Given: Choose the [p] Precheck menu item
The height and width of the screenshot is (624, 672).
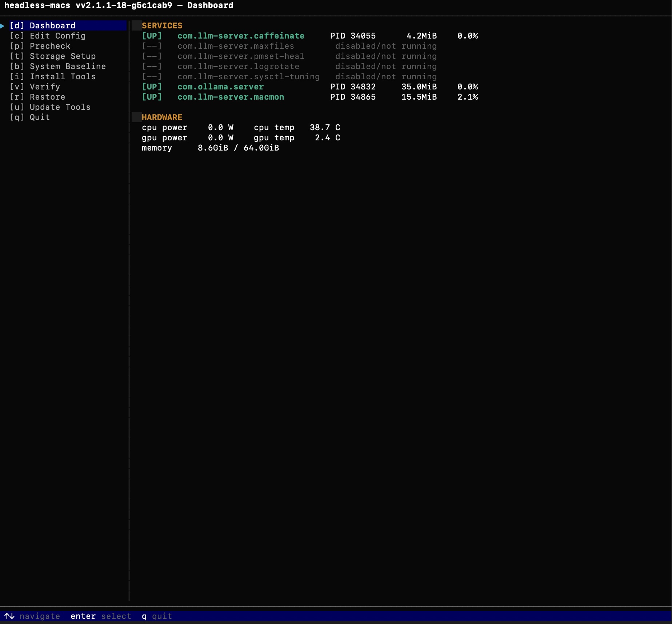Looking at the screenshot, I should pyautogui.click(x=40, y=46).
